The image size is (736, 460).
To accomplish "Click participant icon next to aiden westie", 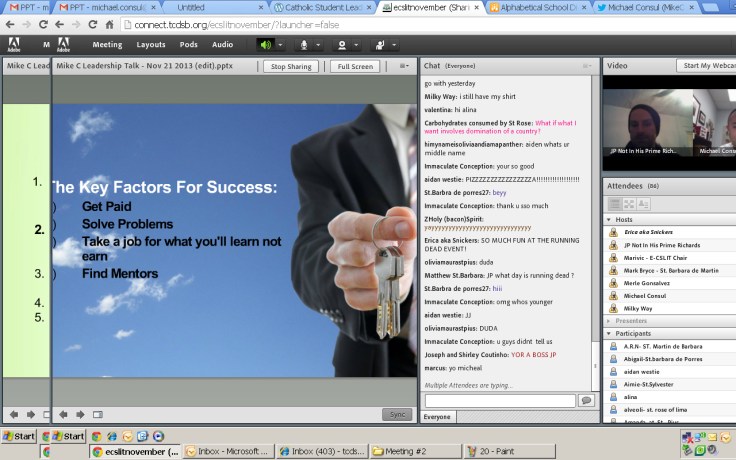I will [613, 372].
